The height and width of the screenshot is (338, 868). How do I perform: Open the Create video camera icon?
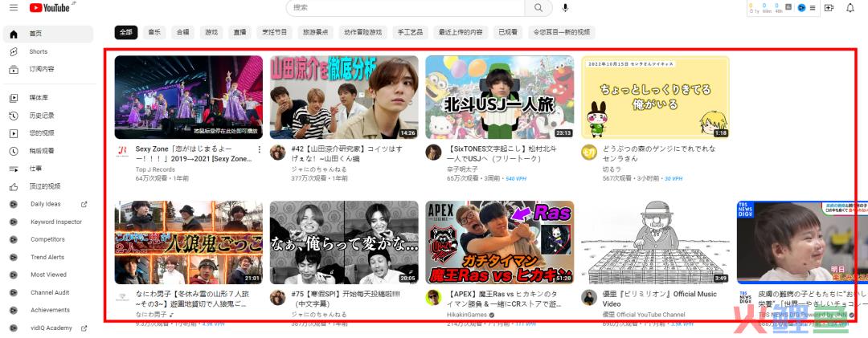click(829, 8)
